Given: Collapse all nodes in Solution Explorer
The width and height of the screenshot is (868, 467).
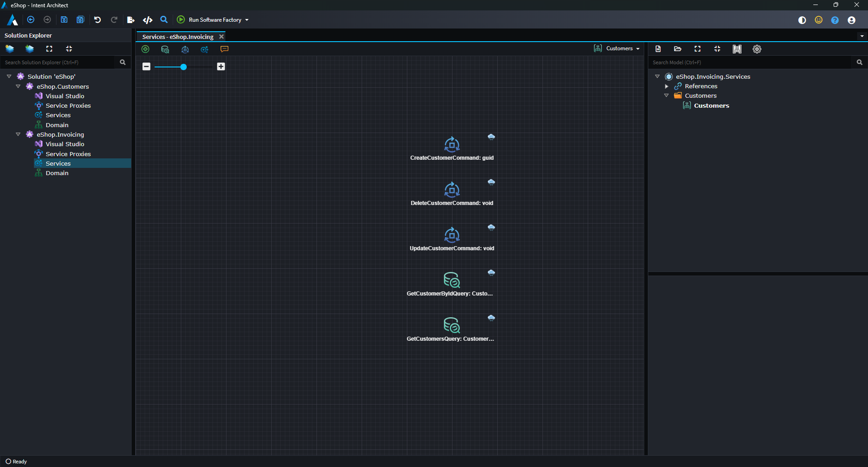Looking at the screenshot, I should [69, 48].
